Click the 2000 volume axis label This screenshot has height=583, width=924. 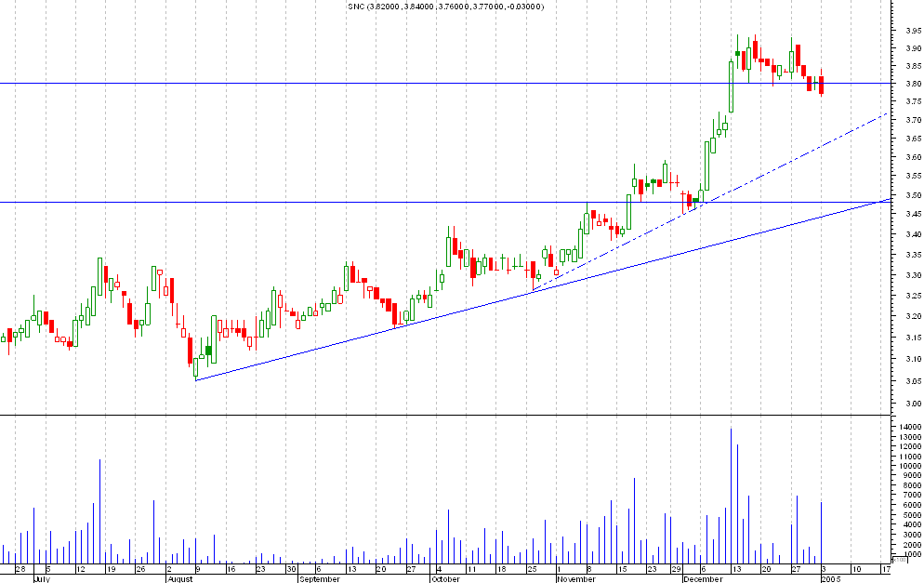click(913, 545)
